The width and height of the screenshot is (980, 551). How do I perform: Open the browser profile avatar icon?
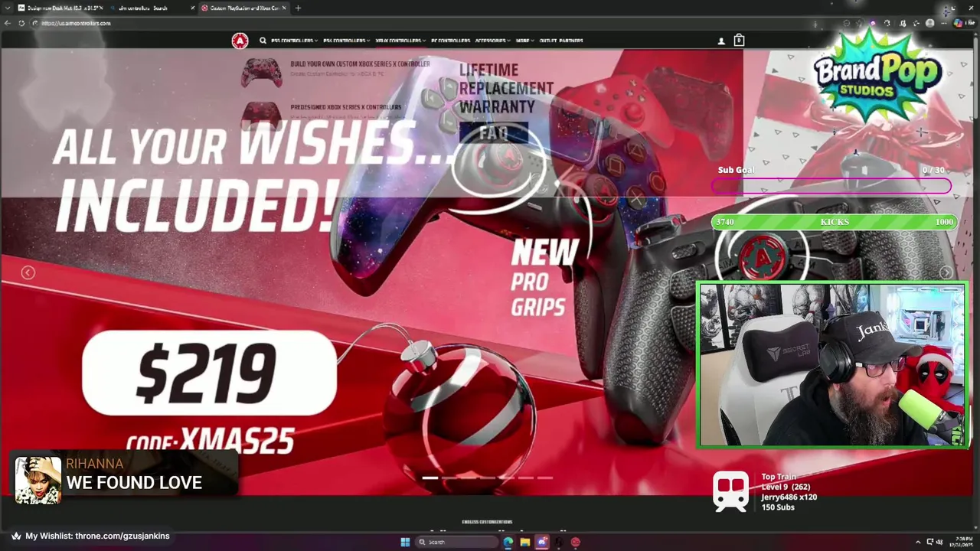tap(930, 23)
